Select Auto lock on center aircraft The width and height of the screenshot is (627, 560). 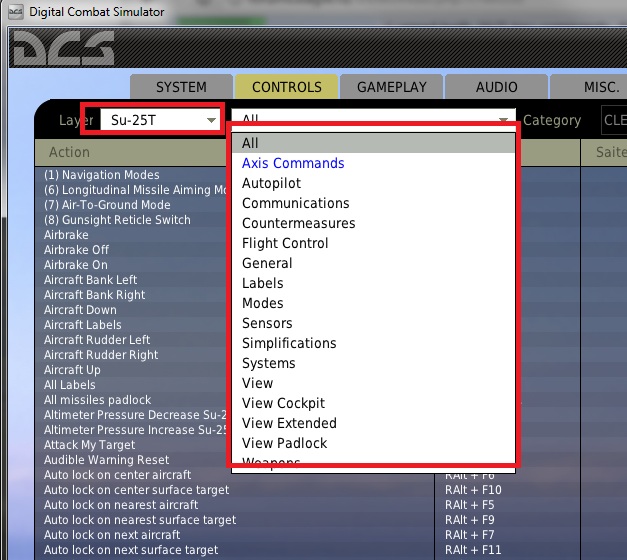pyautogui.click(x=118, y=475)
